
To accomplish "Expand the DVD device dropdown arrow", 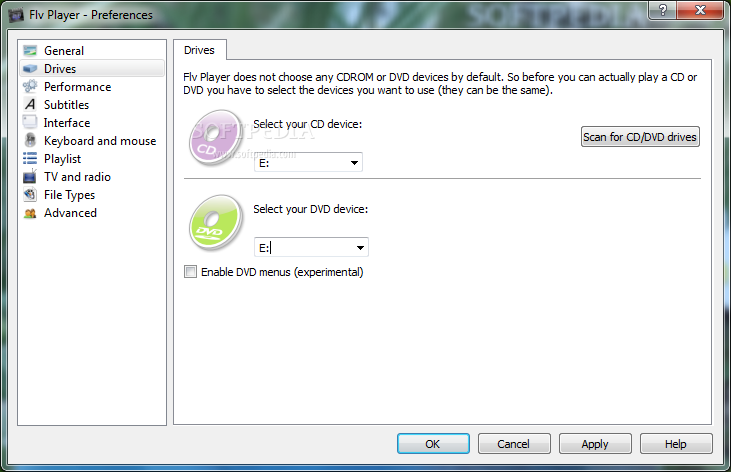I will point(360,248).
